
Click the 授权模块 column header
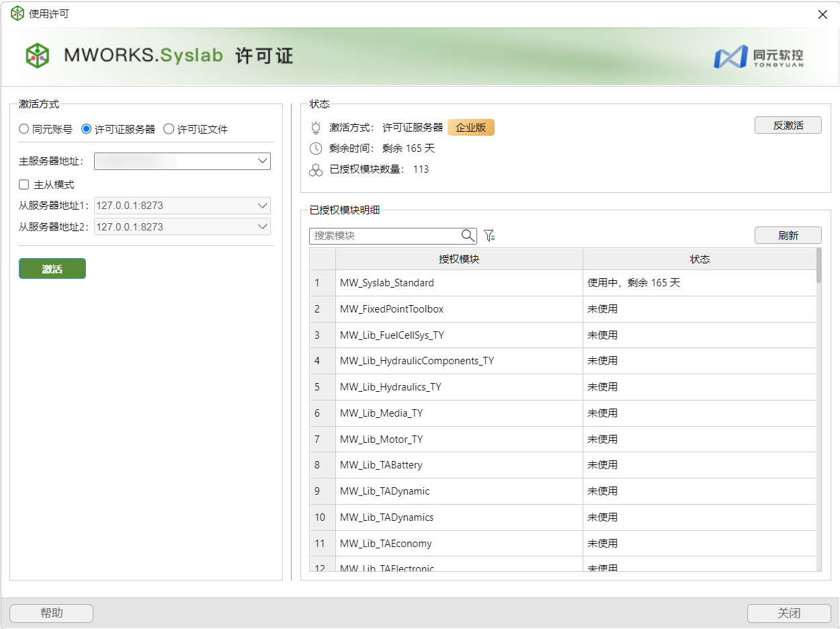459,259
